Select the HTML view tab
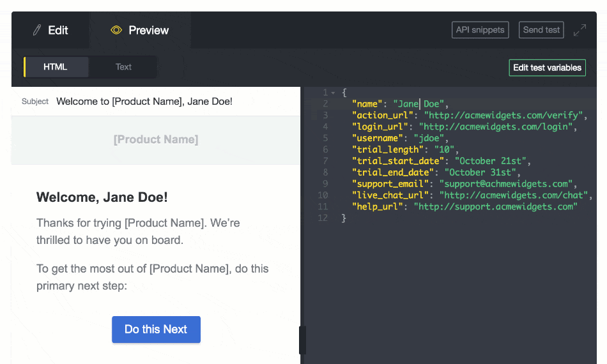The image size is (607, 364). [56, 67]
